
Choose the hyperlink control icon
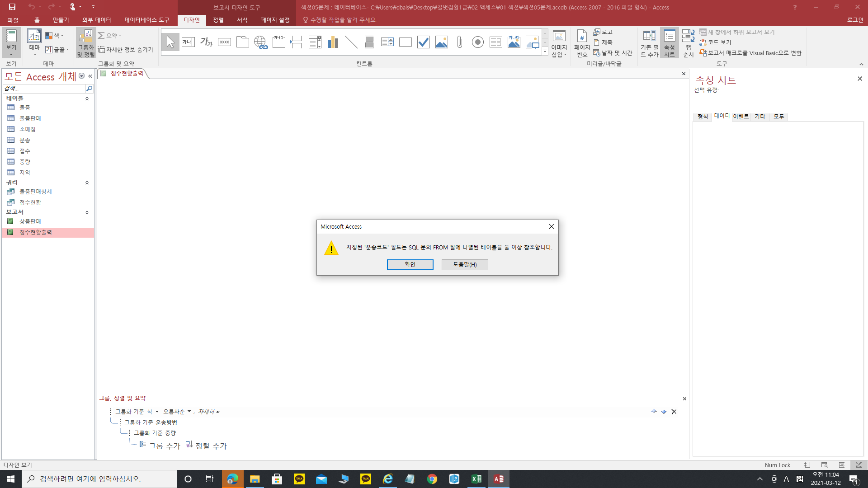click(x=260, y=42)
